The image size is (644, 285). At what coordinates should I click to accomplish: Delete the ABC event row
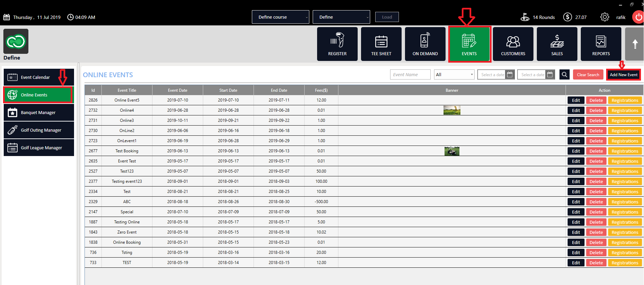coord(596,202)
